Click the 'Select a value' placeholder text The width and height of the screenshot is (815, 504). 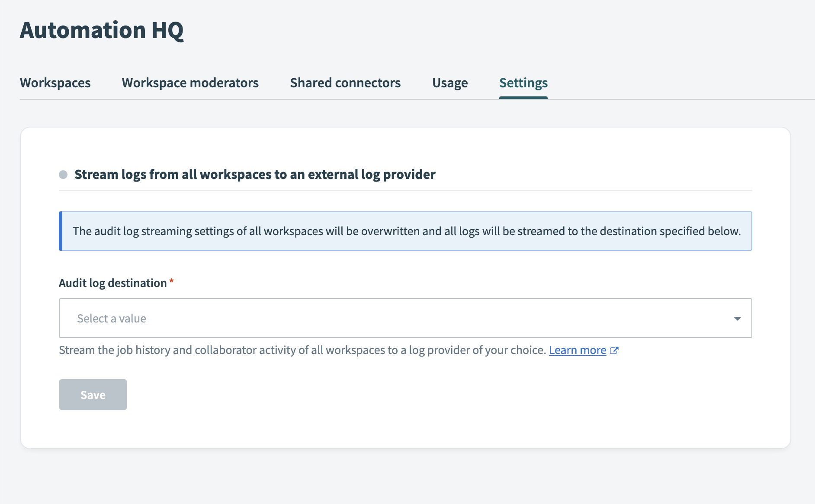pyautogui.click(x=112, y=319)
